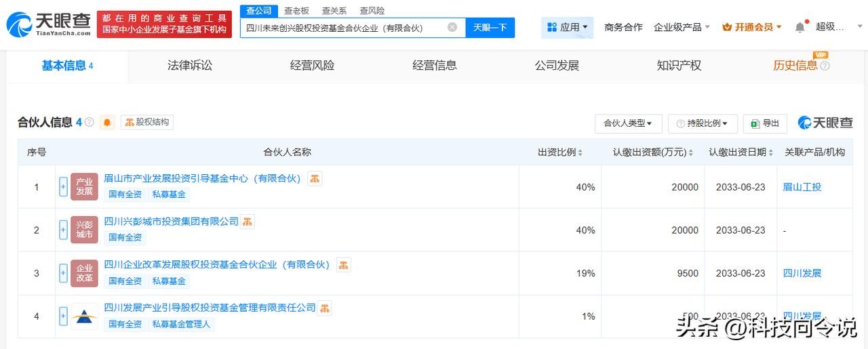Image resolution: width=868 pixels, height=349 pixels.
Task: Open 商务合作 link
Action: [x=623, y=27]
